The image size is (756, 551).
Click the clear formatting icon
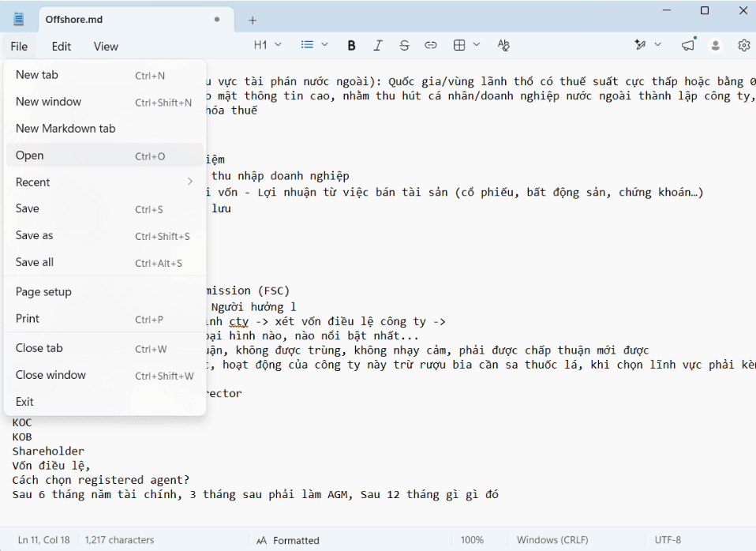coord(503,45)
